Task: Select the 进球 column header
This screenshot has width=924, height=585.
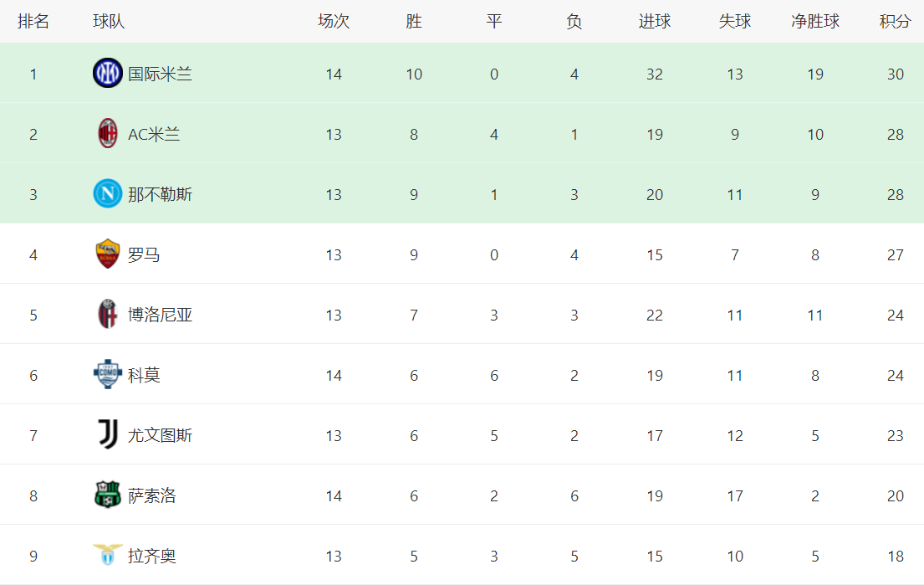Action: 655,22
